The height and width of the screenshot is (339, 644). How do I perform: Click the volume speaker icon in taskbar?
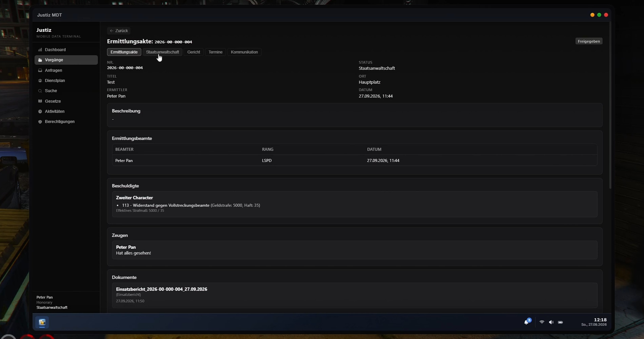[x=551, y=322]
